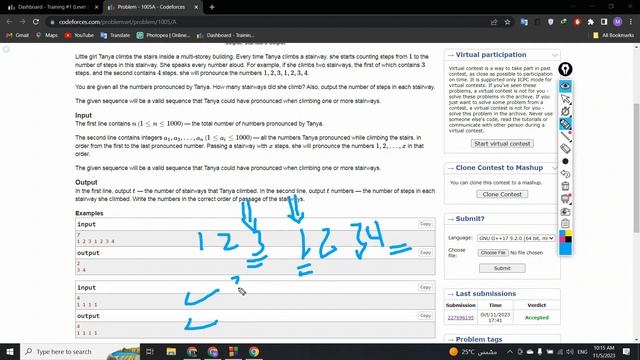Click the Clone Contest button
Image resolution: width=640 pixels, height=360 pixels.
pos(502,194)
